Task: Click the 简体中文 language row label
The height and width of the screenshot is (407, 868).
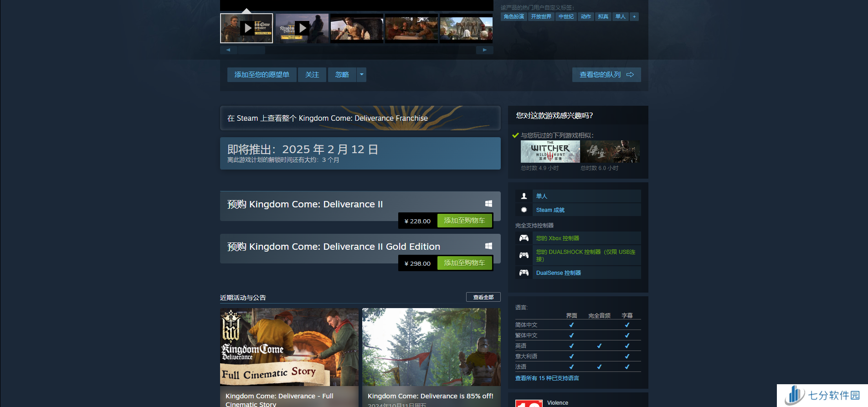Action: point(526,325)
